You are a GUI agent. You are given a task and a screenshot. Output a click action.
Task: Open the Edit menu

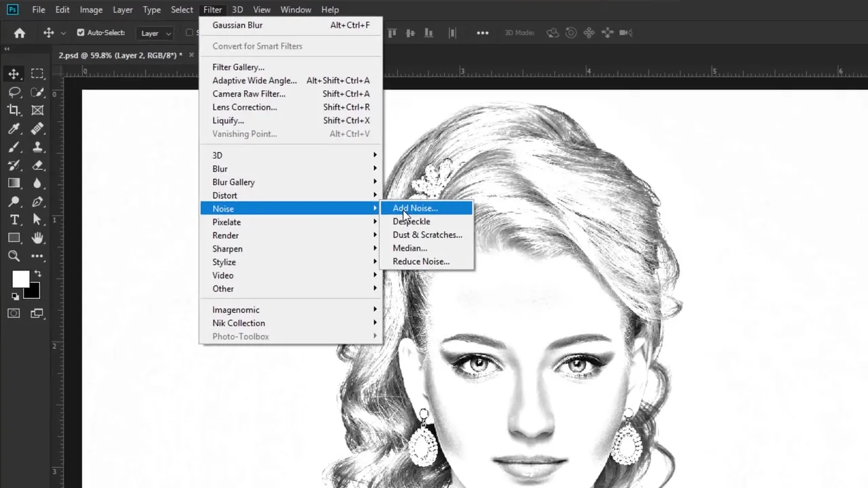(x=62, y=9)
